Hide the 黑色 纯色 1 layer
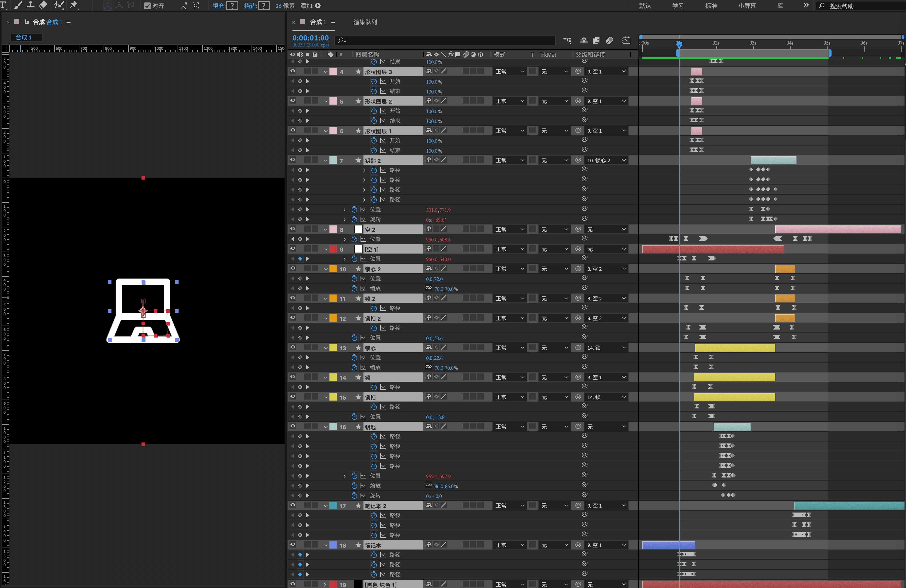 pos(293,584)
